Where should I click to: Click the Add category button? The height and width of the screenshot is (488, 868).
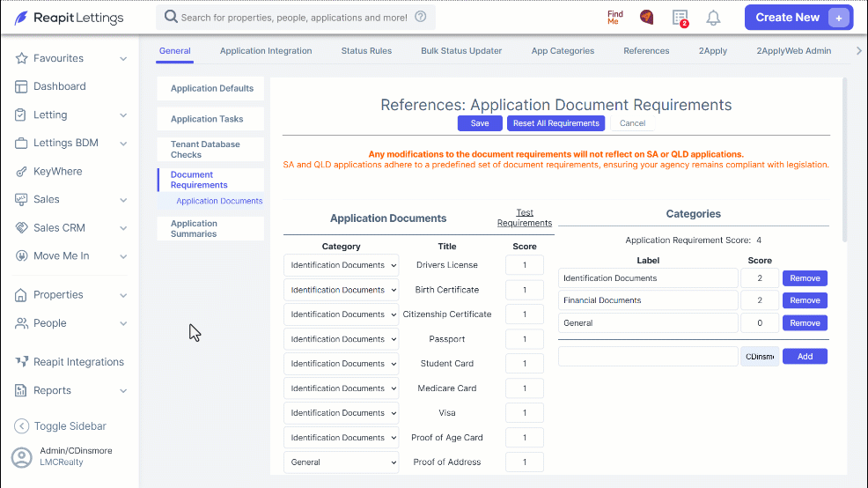pyautogui.click(x=805, y=356)
